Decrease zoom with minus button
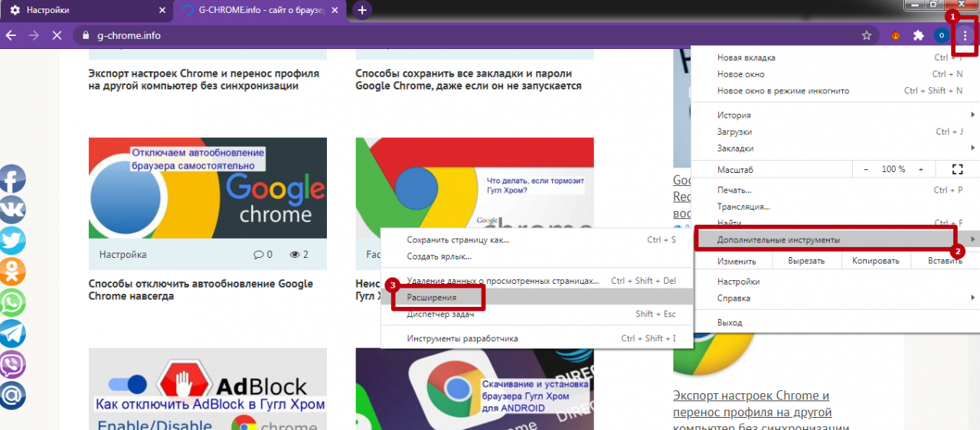 pos(866,169)
